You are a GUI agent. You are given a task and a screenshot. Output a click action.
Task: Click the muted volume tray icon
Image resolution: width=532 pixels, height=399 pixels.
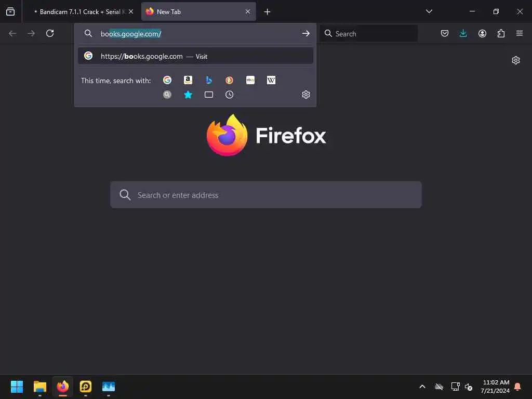point(469,387)
